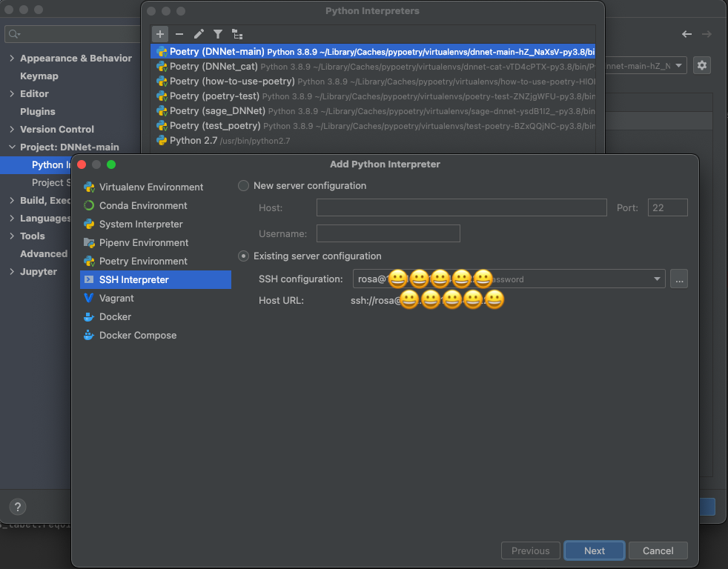Open Advanced settings page
Screen dimensions: 728x569
pos(44,254)
